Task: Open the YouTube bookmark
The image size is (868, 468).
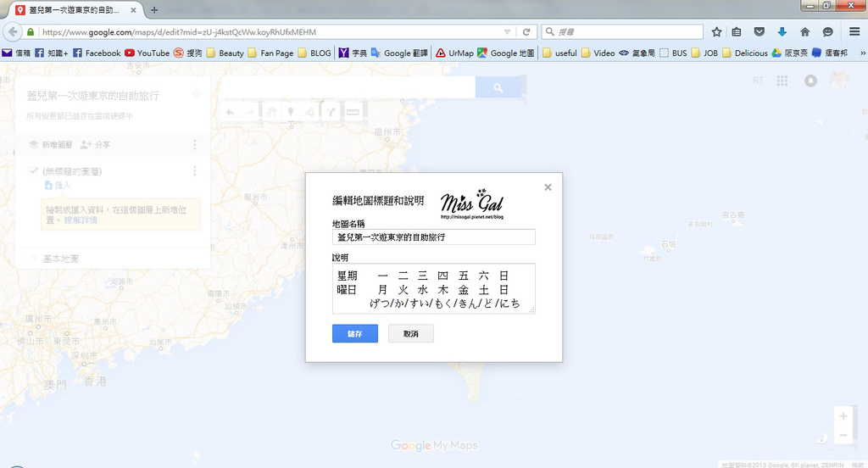Action: 147,53
